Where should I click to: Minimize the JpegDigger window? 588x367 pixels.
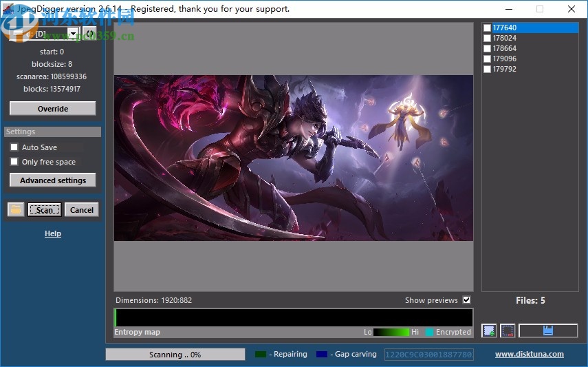(x=508, y=9)
